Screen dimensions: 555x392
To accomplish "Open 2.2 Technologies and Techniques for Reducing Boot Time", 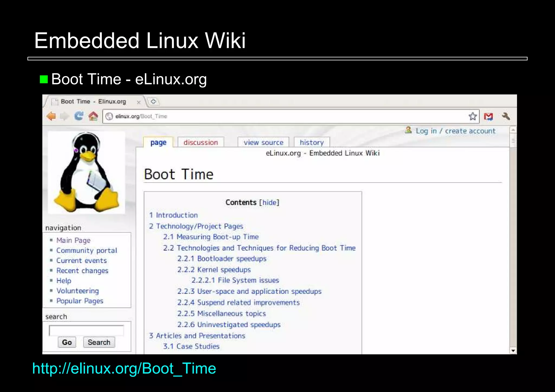I will point(259,248).
